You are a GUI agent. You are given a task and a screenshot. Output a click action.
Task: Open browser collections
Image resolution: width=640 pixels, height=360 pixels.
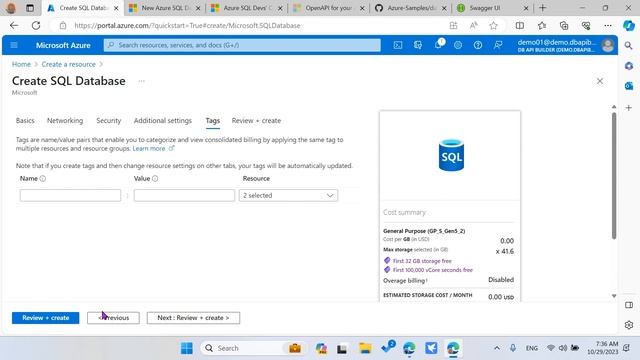coord(564,25)
